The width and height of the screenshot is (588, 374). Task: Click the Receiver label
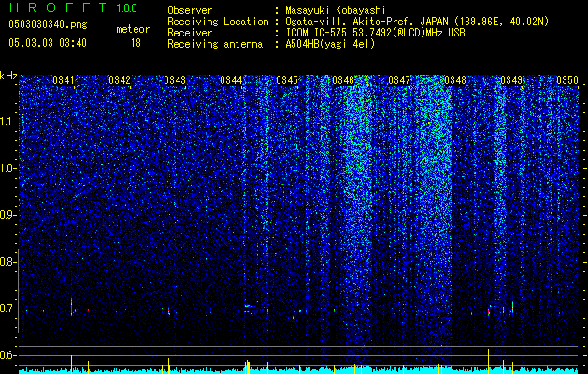(190, 33)
